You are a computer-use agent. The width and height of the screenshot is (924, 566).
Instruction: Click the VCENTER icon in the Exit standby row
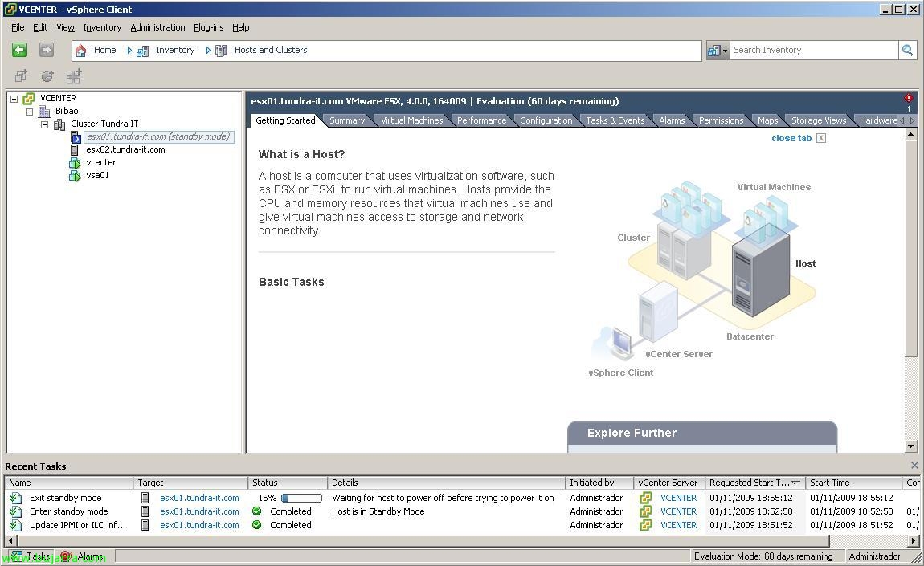pos(646,498)
